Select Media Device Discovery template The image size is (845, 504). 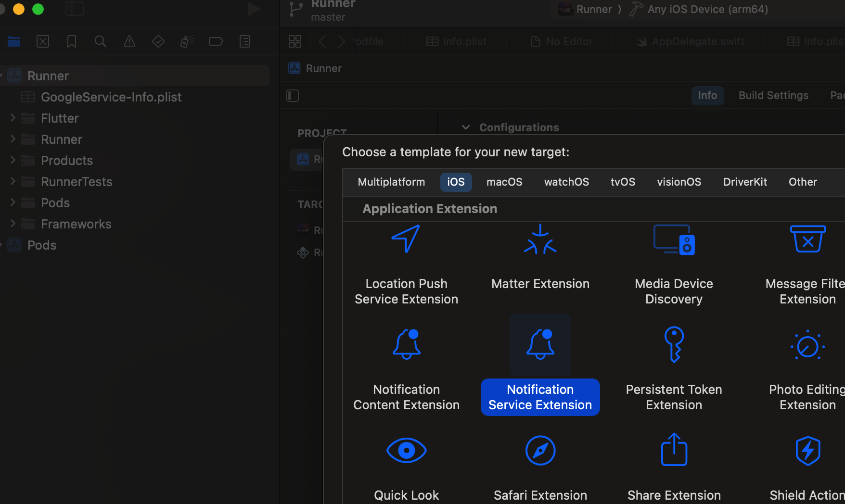[x=674, y=264]
